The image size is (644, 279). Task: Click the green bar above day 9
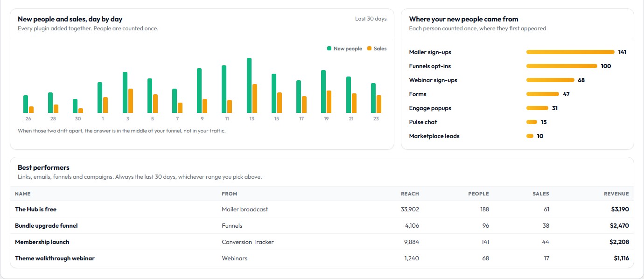pyautogui.click(x=199, y=91)
